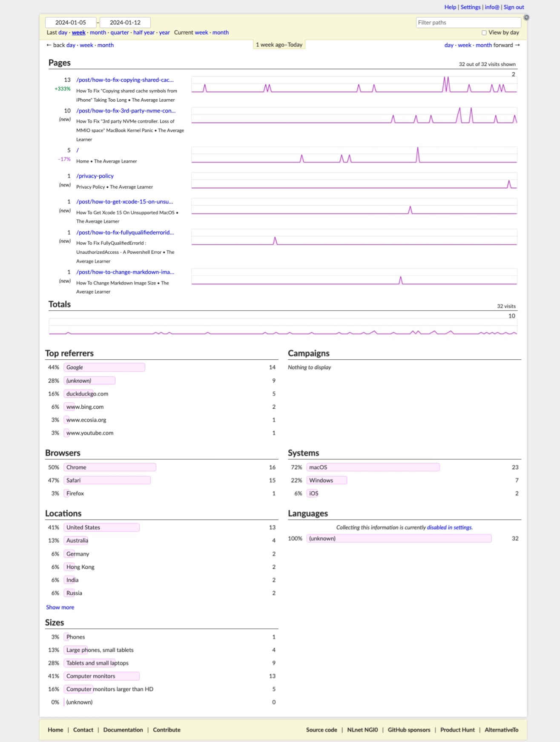Show more locations
The width and height of the screenshot is (560, 742).
(60, 607)
